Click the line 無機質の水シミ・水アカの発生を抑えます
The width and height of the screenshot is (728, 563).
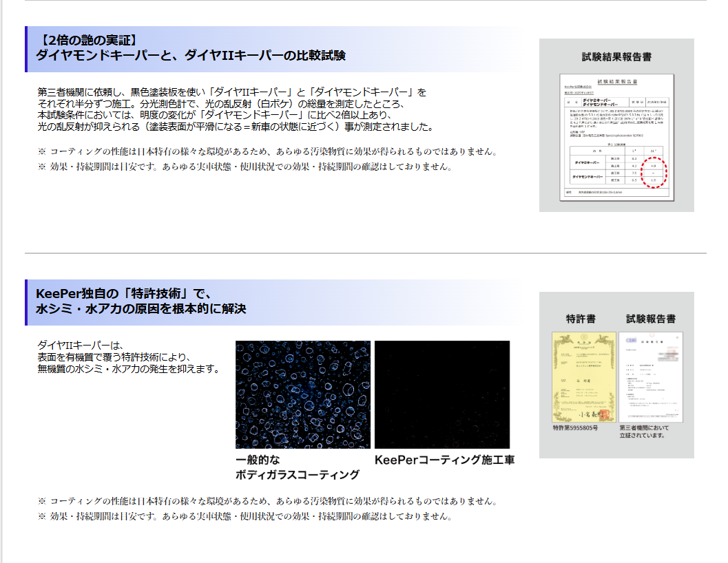129,369
